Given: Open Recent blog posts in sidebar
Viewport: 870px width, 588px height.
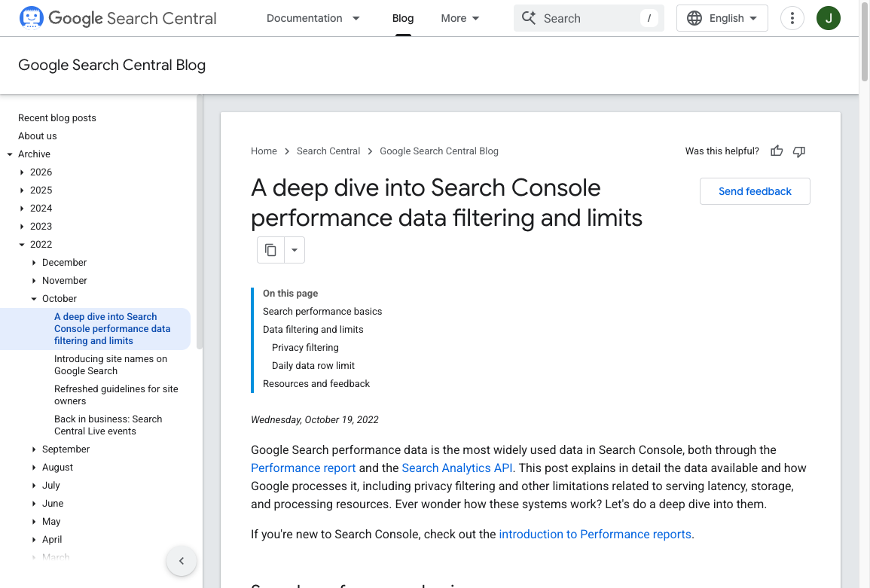Looking at the screenshot, I should [x=57, y=117].
